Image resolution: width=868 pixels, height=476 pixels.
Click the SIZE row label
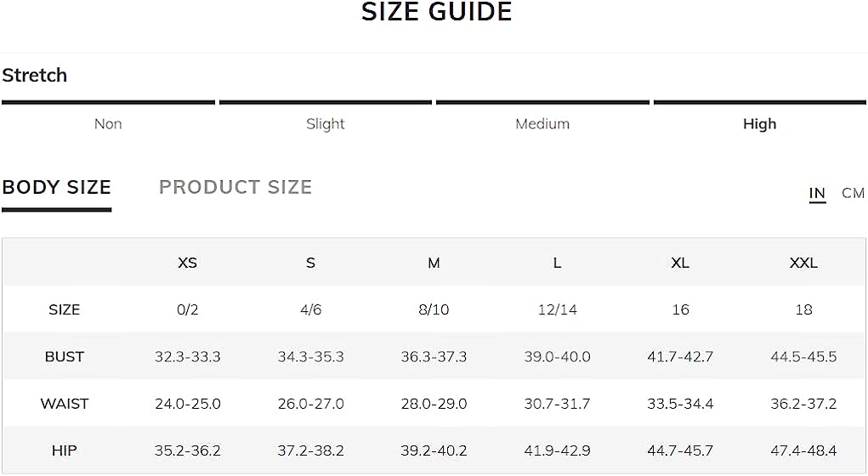click(x=65, y=309)
